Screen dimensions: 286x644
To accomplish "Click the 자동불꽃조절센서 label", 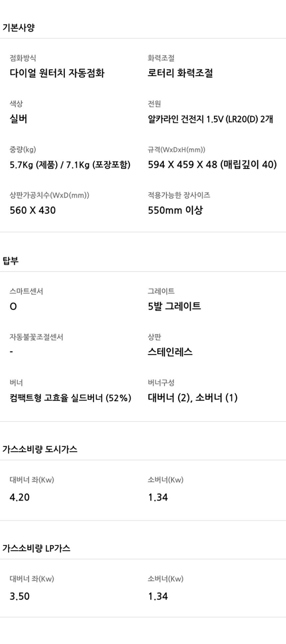I will click(x=36, y=337).
